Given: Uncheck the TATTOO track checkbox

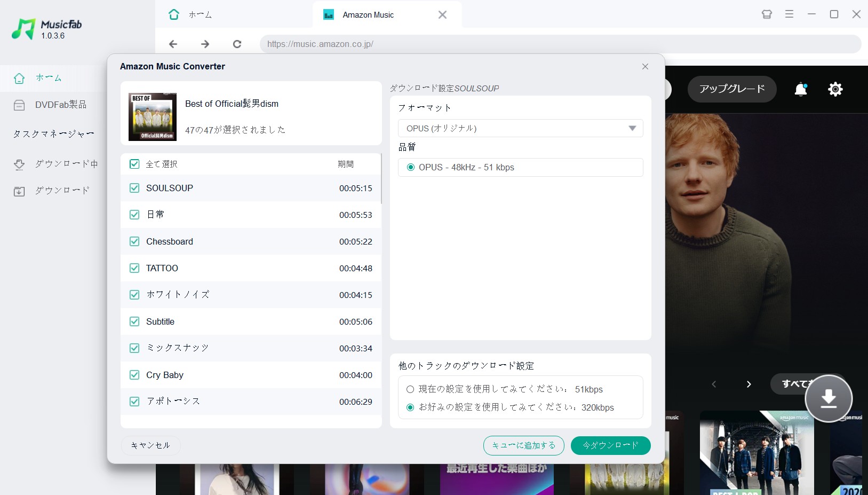Looking at the screenshot, I should (x=134, y=268).
